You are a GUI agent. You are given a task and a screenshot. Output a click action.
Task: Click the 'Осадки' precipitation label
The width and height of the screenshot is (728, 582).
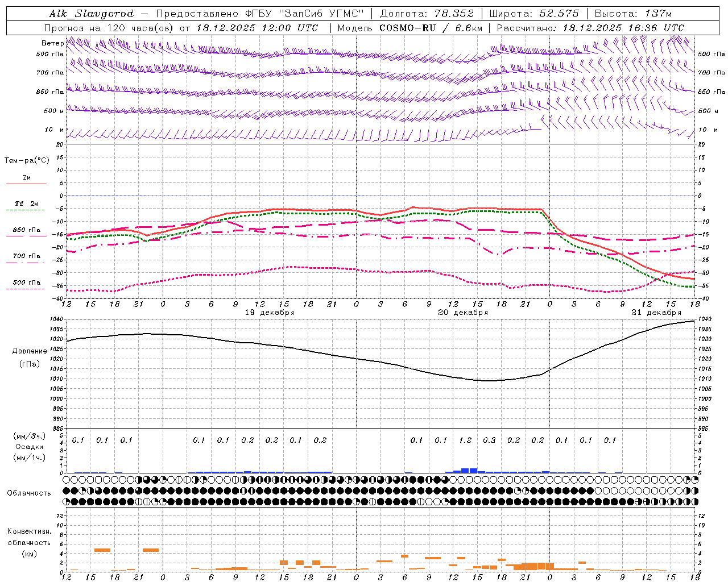pyautogui.click(x=30, y=447)
